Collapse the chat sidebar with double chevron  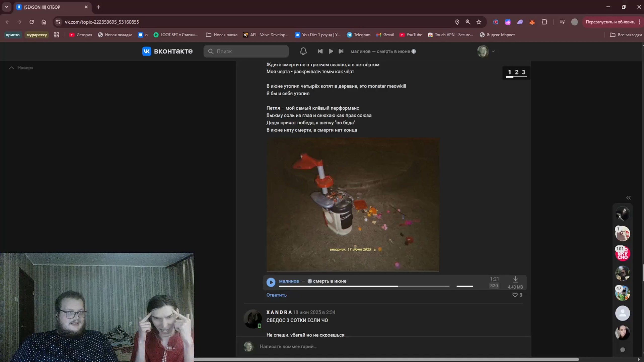tap(628, 198)
